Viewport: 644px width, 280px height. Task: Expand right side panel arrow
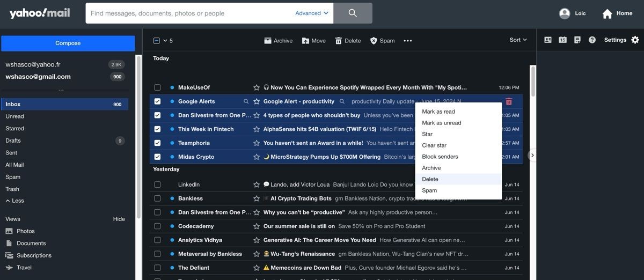click(x=532, y=155)
